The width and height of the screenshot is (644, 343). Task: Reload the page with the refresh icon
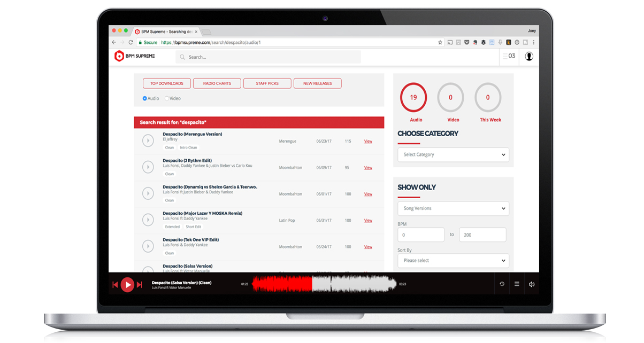[131, 42]
